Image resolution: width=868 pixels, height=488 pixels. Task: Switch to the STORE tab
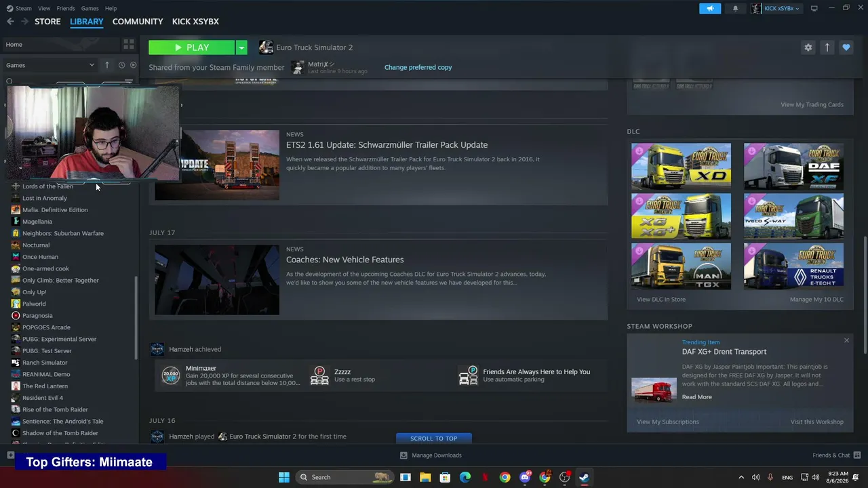[x=47, y=22]
